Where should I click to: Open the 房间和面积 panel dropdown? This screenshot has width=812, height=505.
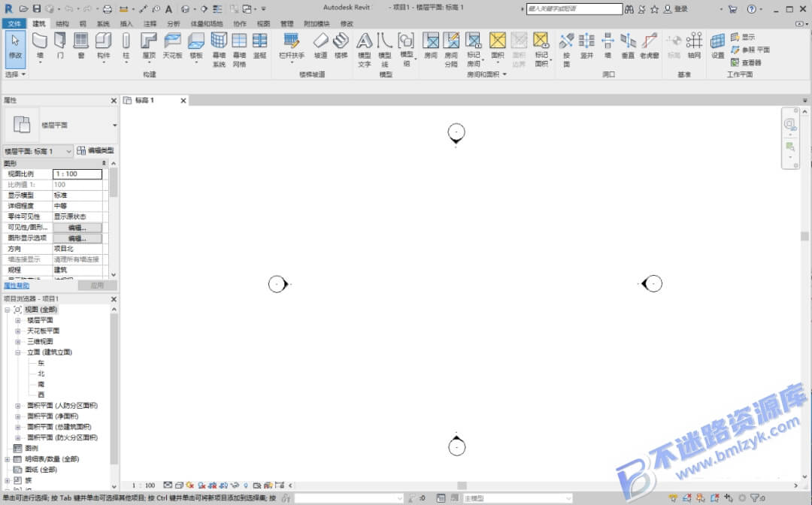(486, 74)
